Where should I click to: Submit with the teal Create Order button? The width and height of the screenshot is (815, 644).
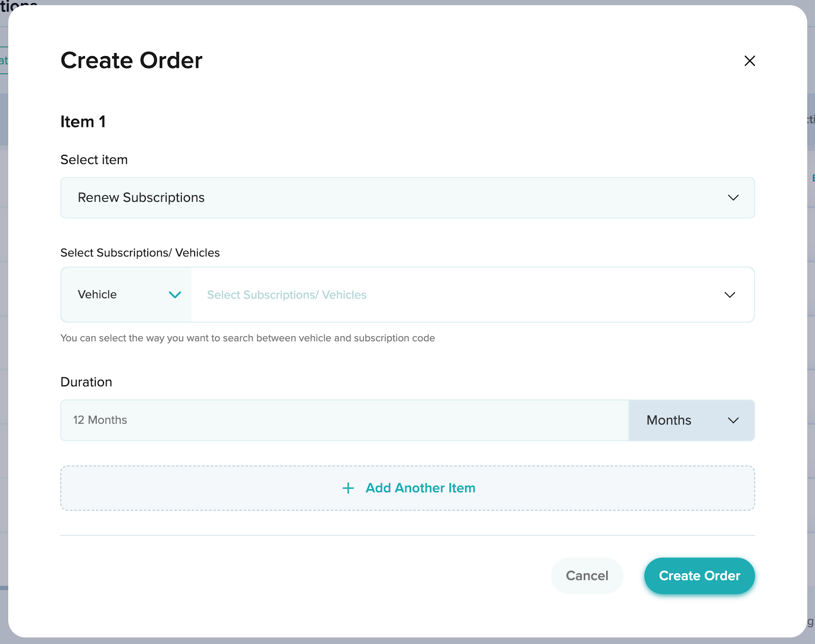(x=699, y=576)
